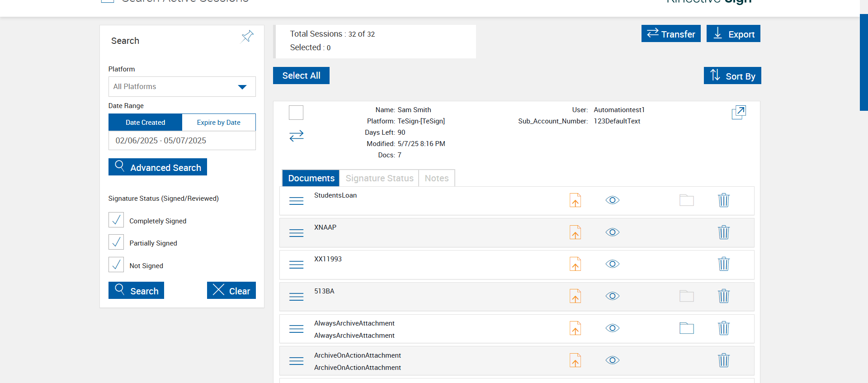Open the folder icon for AlwaysArchiveAttachment
Viewport: 868px width, 383px height.
(686, 328)
